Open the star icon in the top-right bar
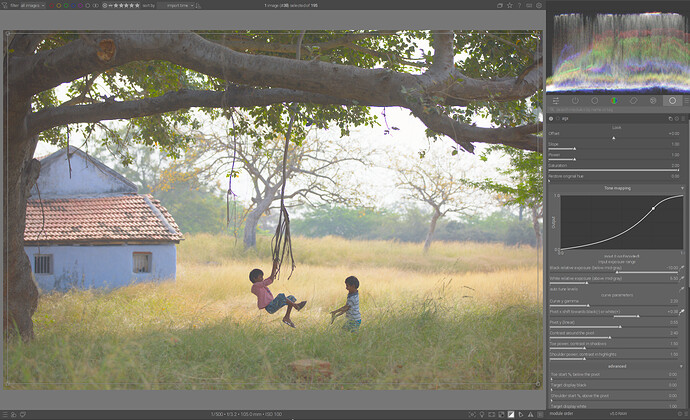Screen dimensions: 690x420 point(510,5)
